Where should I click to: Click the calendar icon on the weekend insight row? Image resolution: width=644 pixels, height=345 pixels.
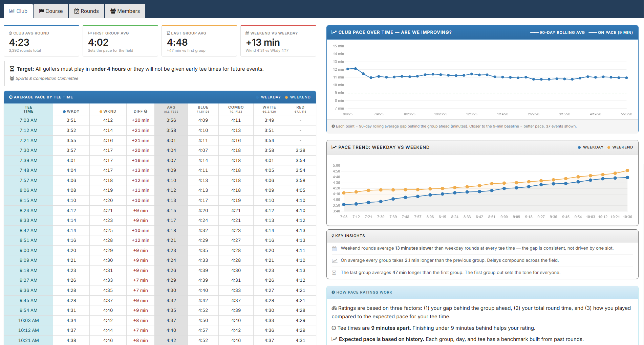pos(334,248)
